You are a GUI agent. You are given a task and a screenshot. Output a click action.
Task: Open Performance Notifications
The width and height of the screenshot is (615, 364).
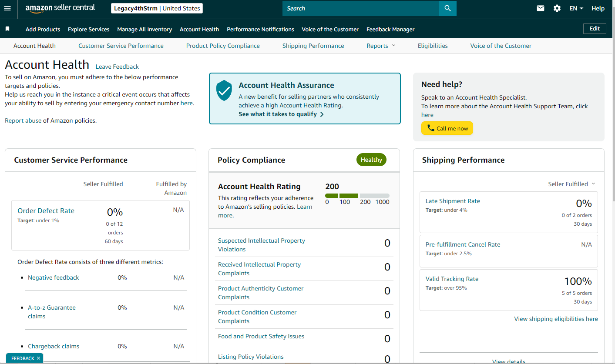pyautogui.click(x=260, y=29)
